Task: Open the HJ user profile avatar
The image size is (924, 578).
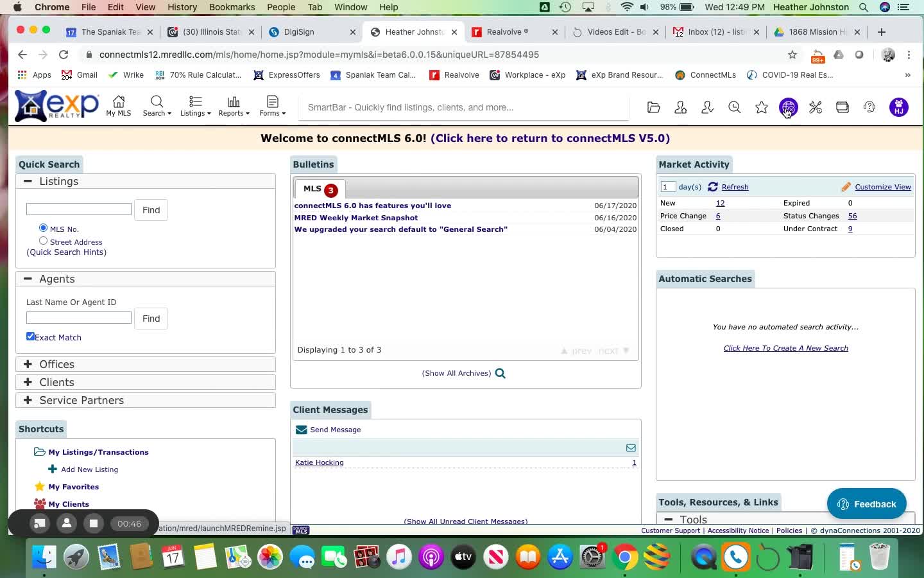Action: coord(898,107)
